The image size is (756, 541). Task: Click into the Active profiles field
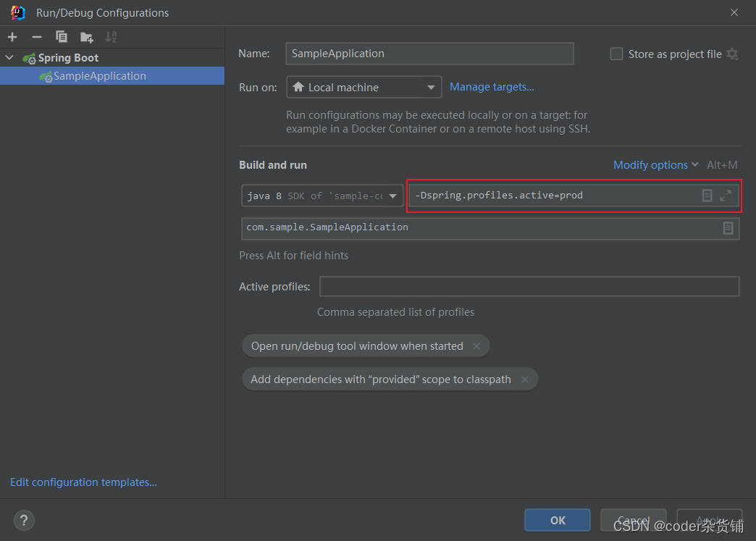click(x=529, y=287)
